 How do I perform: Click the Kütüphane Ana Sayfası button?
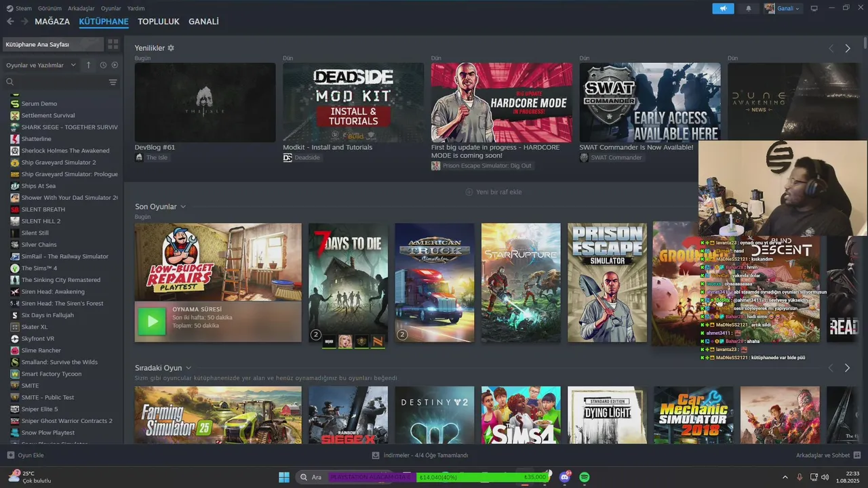click(x=53, y=44)
